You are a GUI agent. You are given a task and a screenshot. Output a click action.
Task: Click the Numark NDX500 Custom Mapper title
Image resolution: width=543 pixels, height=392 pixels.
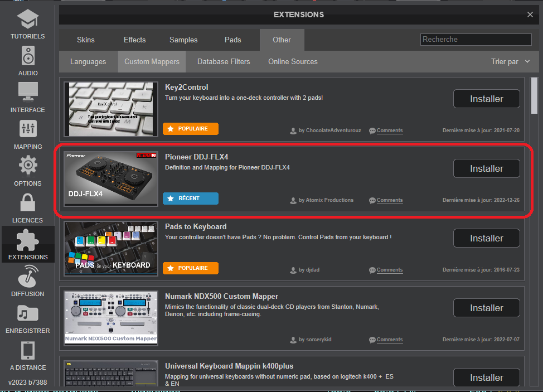(221, 297)
